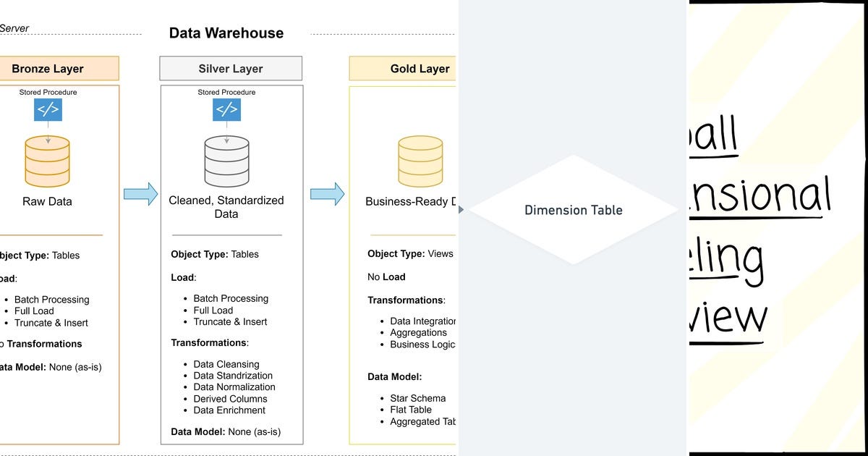Select the arrow between Bronze and Silver layers
The width and height of the screenshot is (868, 456).
(x=142, y=195)
